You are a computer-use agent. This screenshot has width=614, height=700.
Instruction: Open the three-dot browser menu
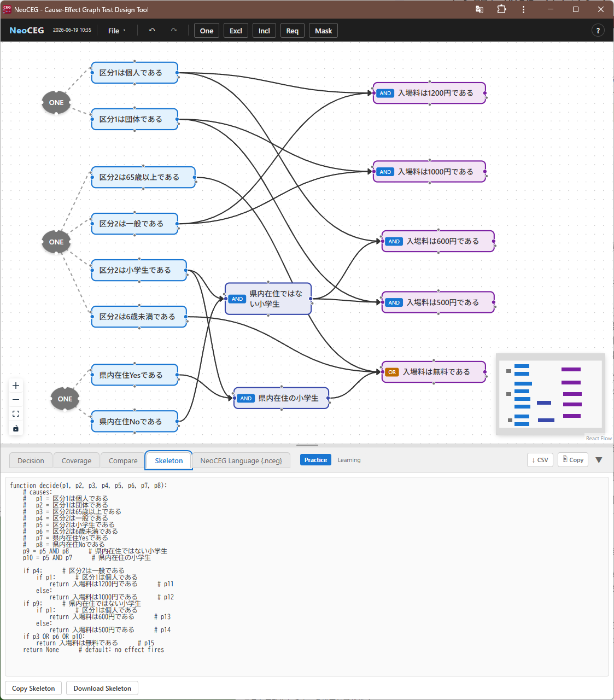pos(523,9)
